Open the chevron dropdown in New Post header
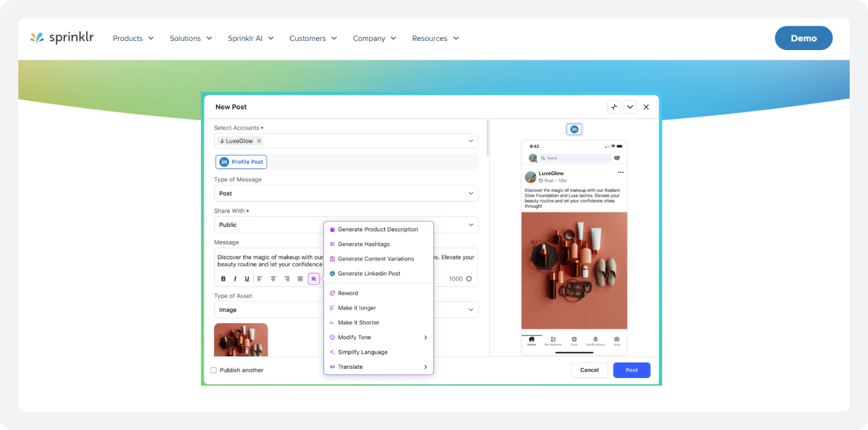This screenshot has height=430, width=868. click(630, 107)
